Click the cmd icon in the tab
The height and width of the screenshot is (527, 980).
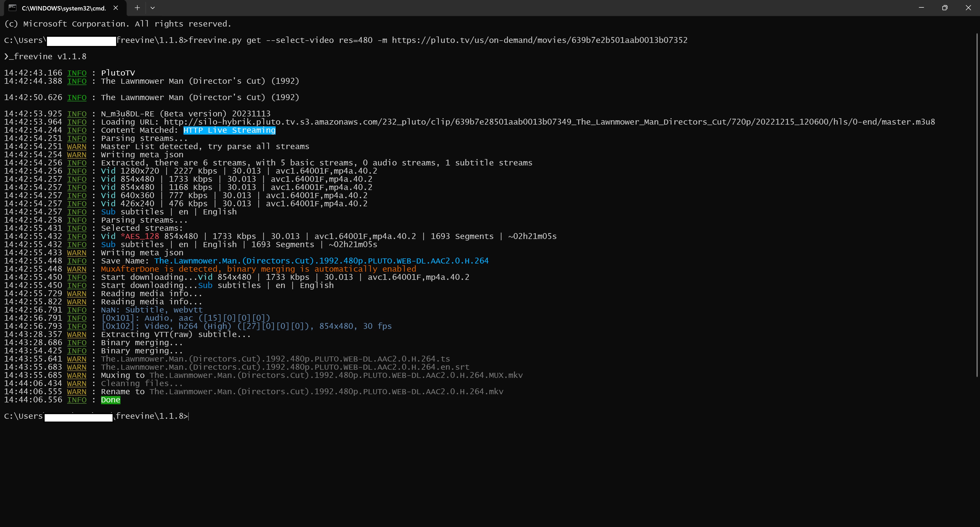click(x=13, y=8)
